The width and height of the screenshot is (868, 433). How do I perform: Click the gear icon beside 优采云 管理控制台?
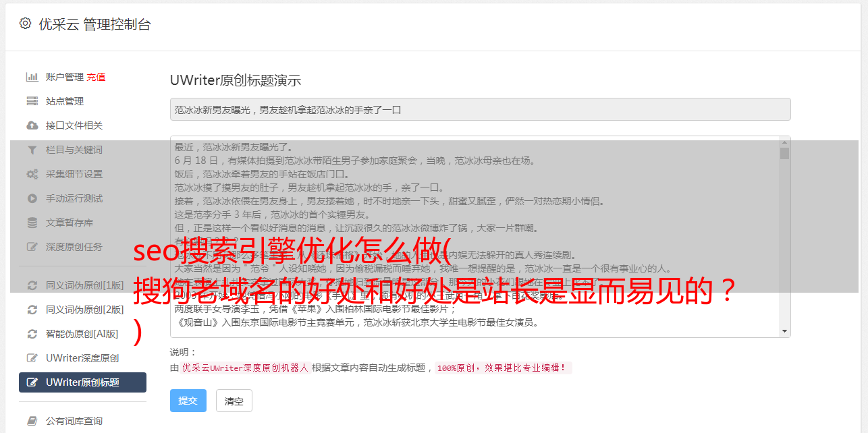coord(25,24)
